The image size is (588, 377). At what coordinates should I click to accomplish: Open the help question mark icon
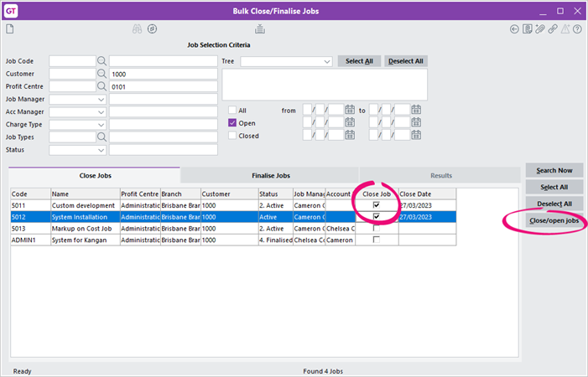(x=577, y=29)
